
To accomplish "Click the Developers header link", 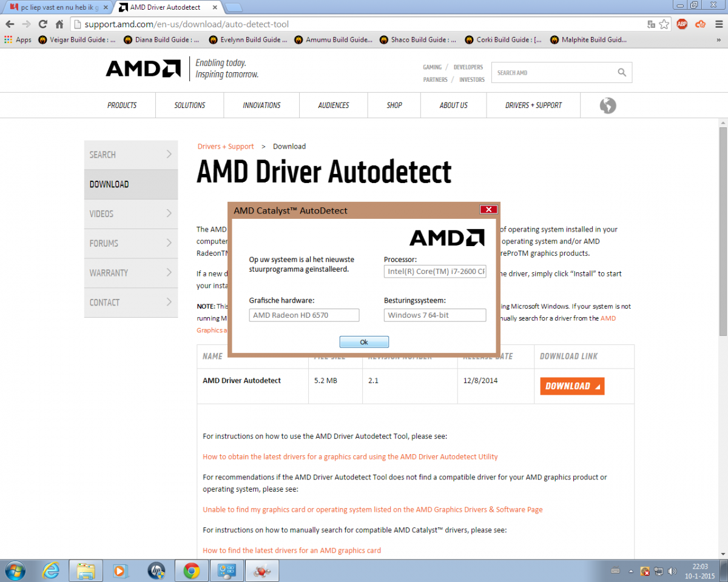I will click(468, 67).
